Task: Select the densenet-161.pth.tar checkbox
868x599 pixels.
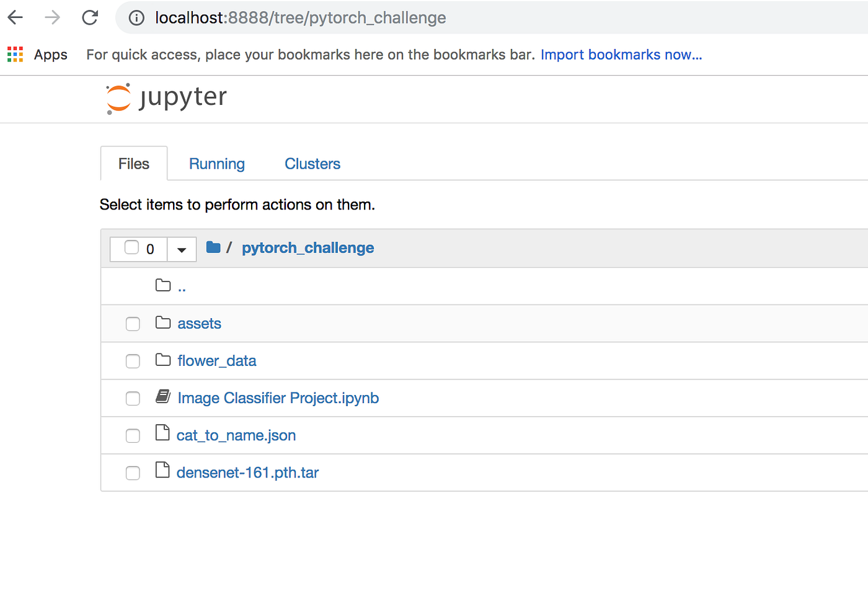Action: [133, 473]
